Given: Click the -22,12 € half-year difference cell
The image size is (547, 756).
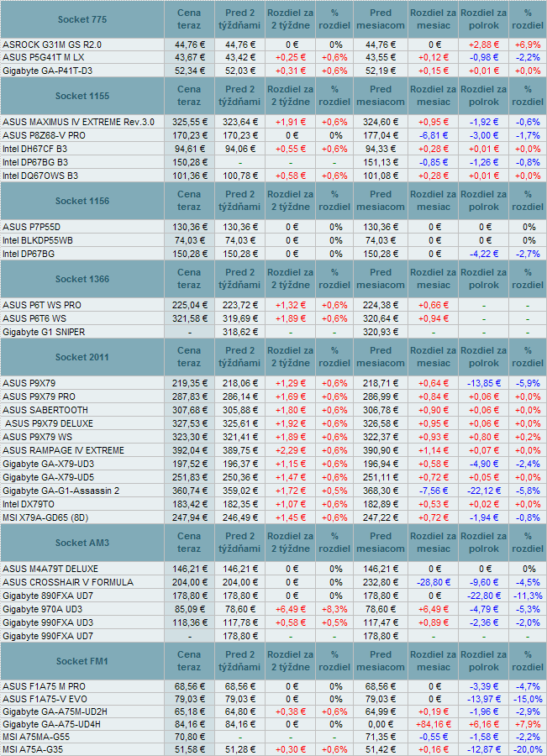Looking at the screenshot, I should [x=484, y=491].
